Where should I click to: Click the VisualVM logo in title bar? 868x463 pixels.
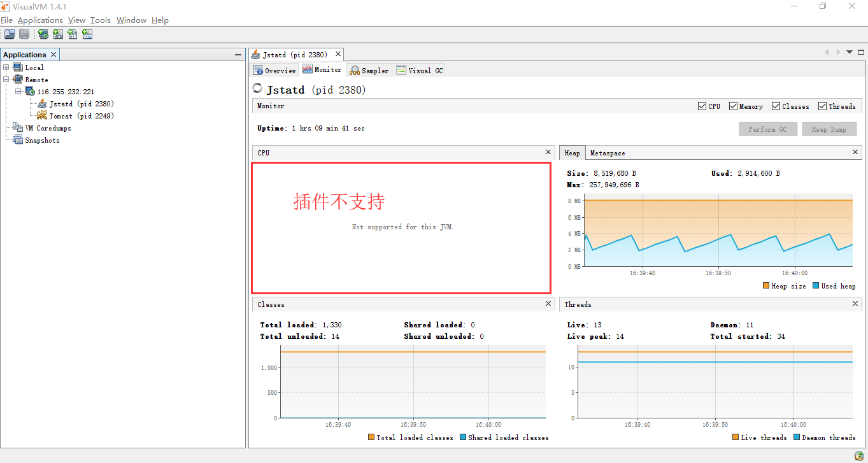pos(5,6)
